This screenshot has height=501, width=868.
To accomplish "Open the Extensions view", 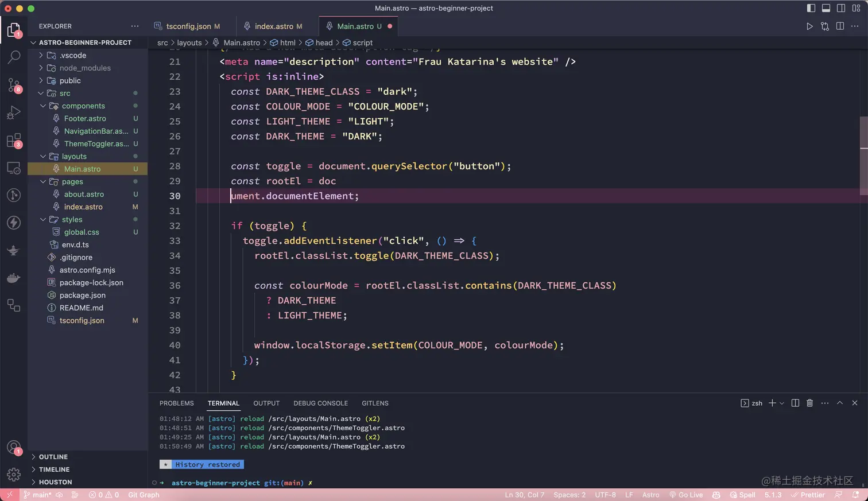I will tap(14, 140).
